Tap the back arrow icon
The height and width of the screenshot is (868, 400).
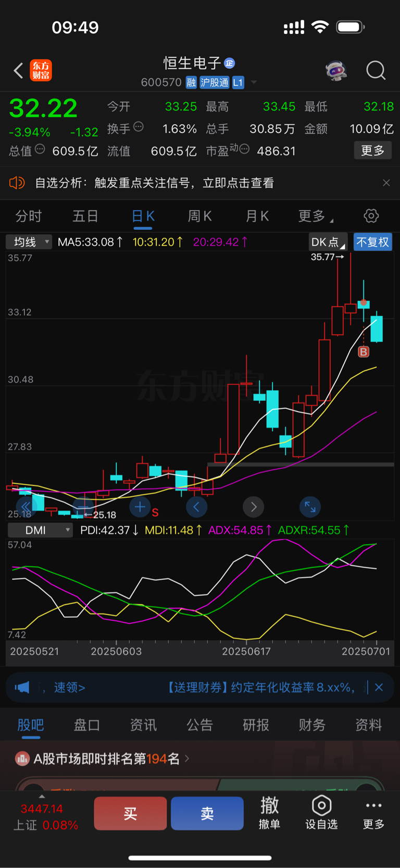[18, 70]
